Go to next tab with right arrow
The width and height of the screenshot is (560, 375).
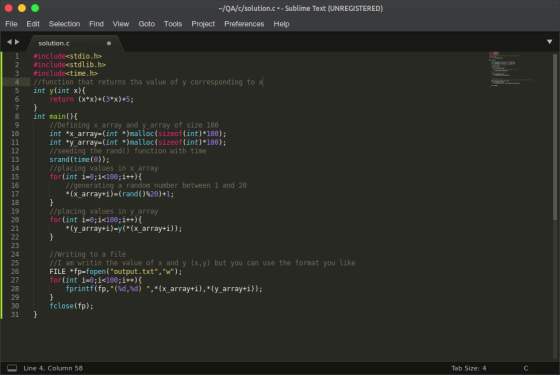[x=17, y=42]
